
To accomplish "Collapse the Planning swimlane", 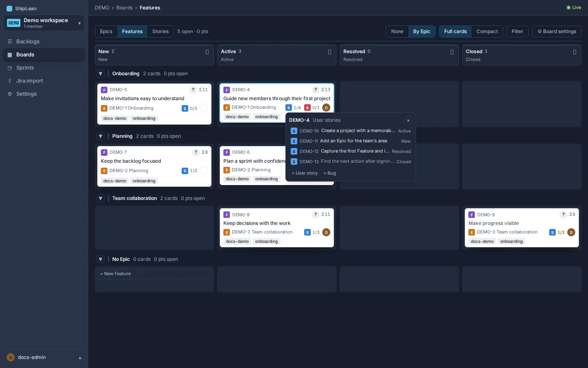I will point(100,136).
